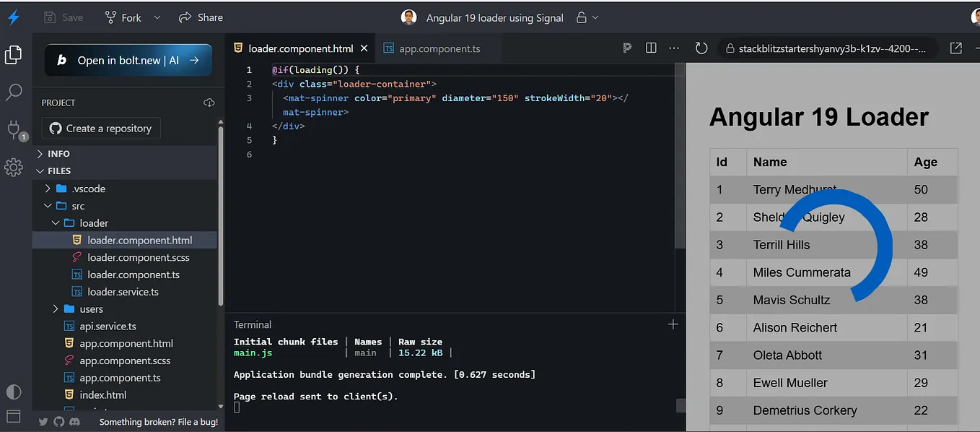This screenshot has height=432, width=980.
Task: Refresh the preview with the reload icon
Action: (701, 47)
